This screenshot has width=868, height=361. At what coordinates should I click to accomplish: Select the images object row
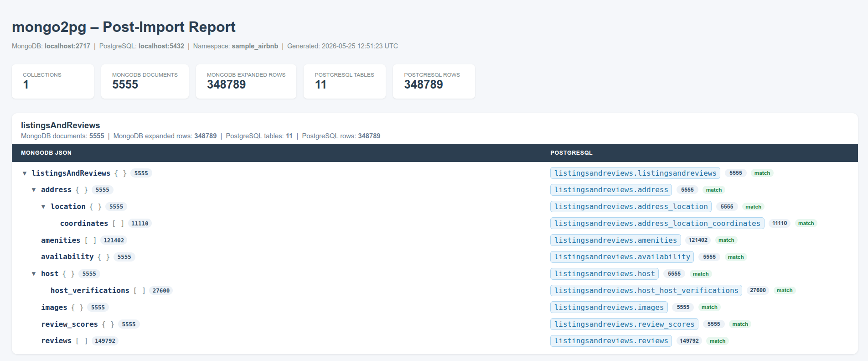tap(75, 308)
